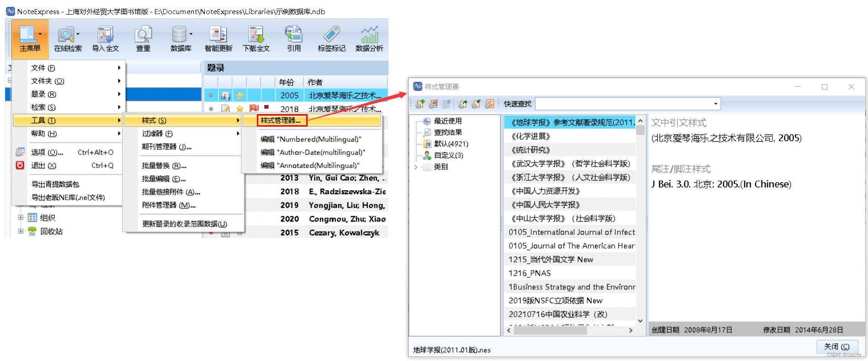Select the 最近使用 tree item
868x361 pixels.
(x=447, y=121)
